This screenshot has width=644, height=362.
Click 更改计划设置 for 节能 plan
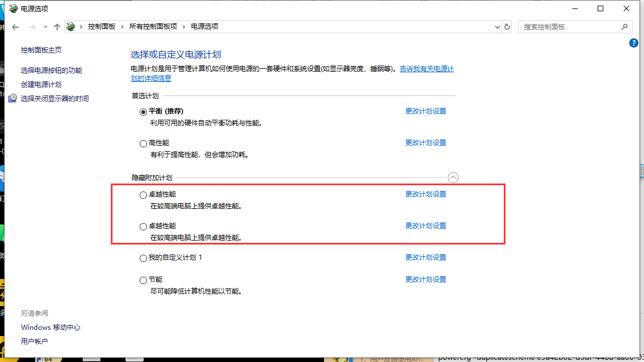pos(425,280)
